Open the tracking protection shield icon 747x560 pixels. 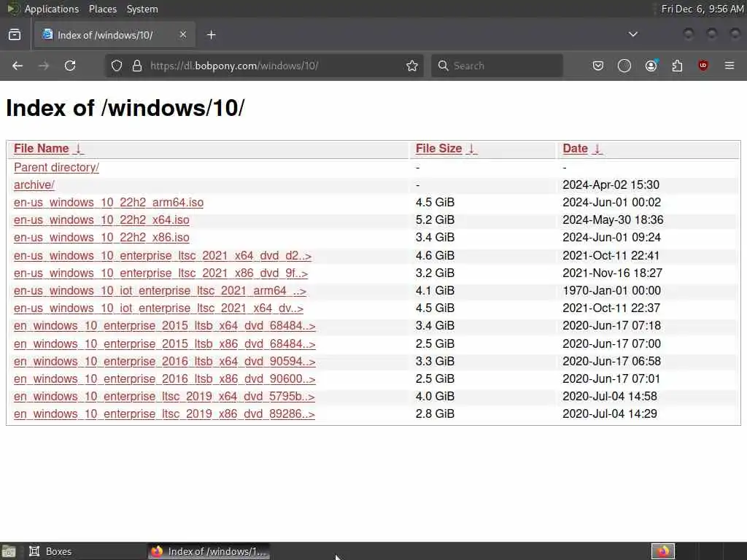click(x=117, y=66)
